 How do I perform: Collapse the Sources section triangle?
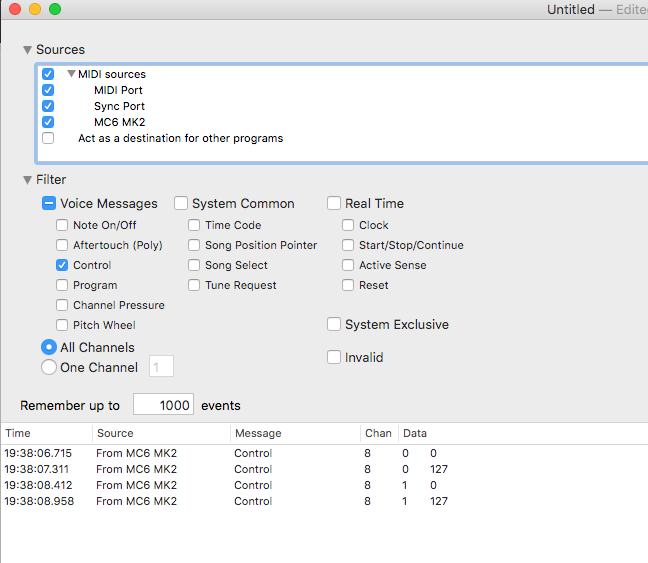27,50
